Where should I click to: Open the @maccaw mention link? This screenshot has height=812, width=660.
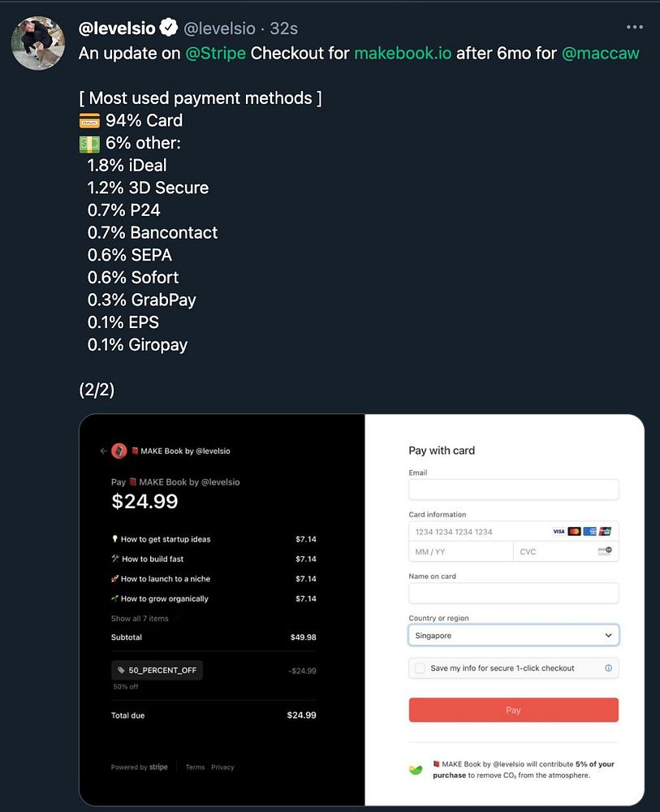coord(600,54)
